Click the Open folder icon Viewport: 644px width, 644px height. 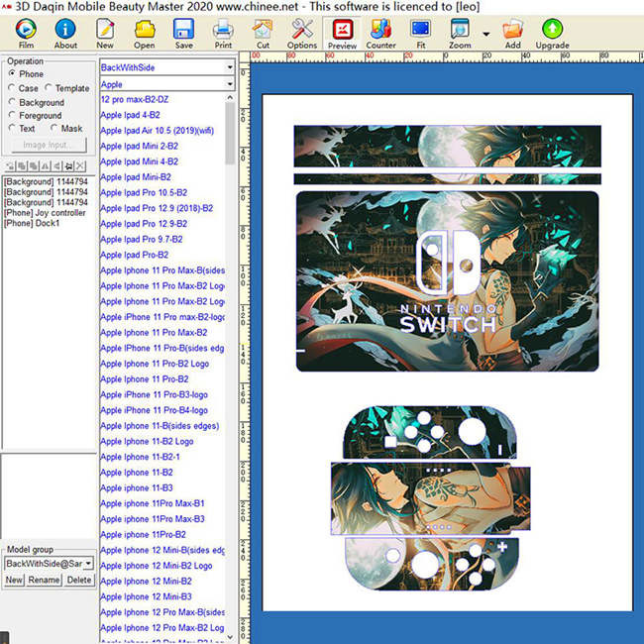145,34
